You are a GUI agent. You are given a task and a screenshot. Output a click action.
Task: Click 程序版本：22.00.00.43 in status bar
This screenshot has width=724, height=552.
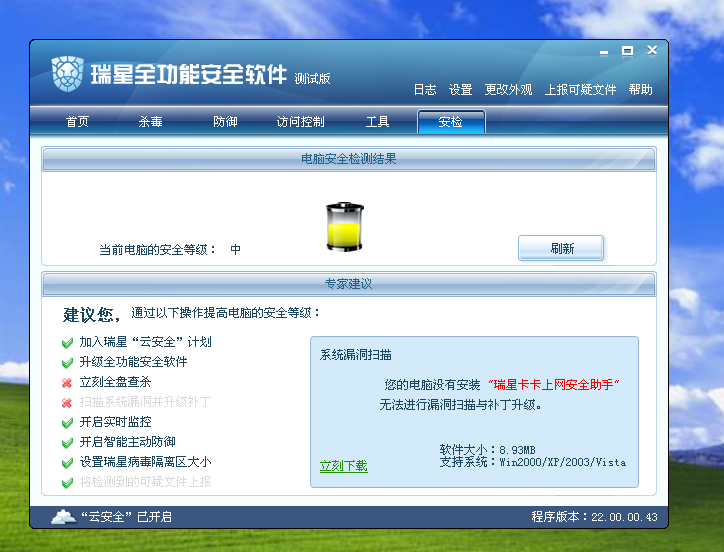(595, 517)
